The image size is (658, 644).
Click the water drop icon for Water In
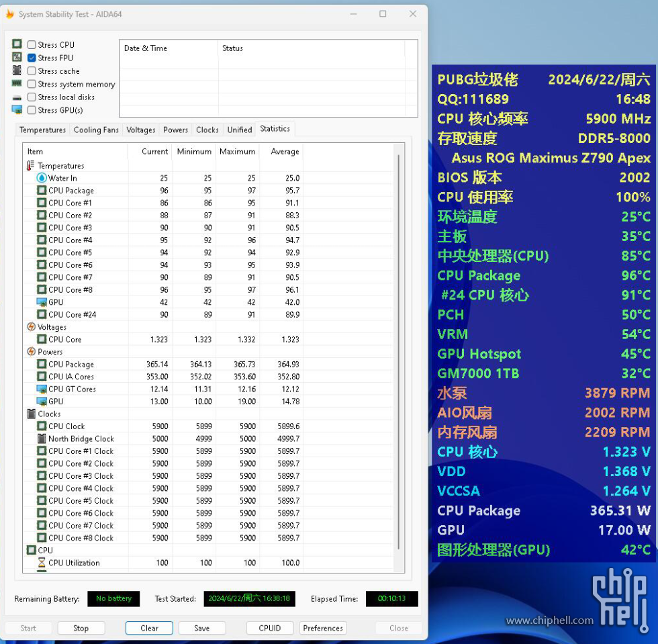pos(42,178)
